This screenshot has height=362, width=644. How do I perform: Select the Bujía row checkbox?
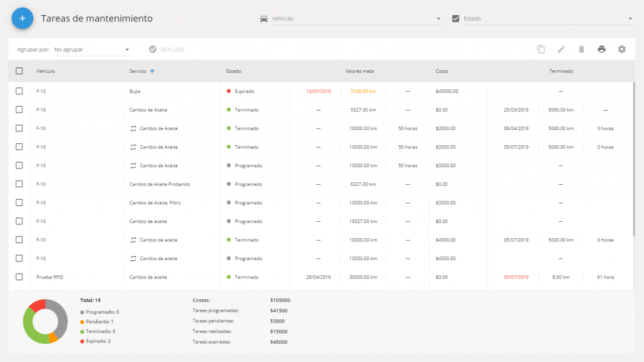tap(19, 91)
